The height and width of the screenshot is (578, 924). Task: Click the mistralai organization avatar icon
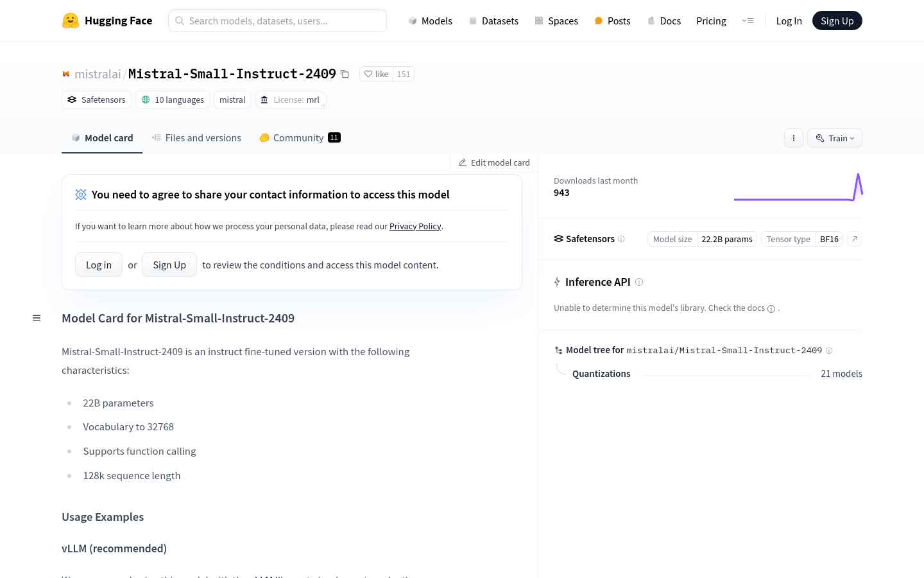pos(66,74)
